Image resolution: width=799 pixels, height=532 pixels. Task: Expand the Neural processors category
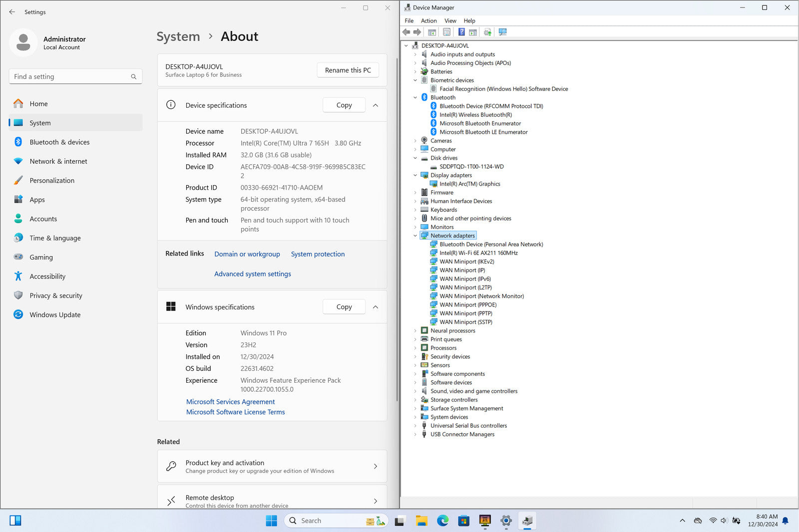coord(415,331)
